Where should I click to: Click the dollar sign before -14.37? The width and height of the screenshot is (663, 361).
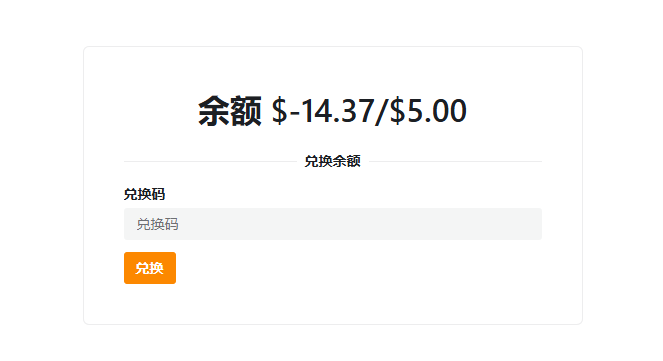[x=279, y=111]
